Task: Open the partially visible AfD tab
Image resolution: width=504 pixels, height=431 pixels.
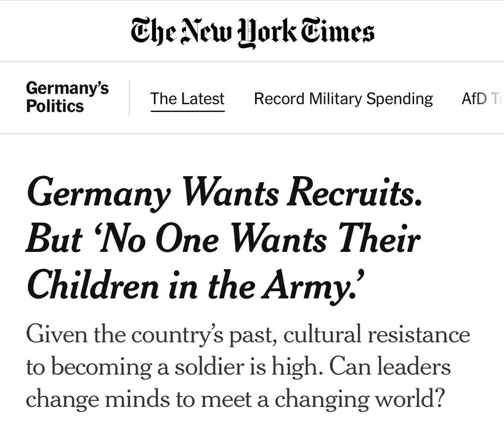Action: click(481, 99)
